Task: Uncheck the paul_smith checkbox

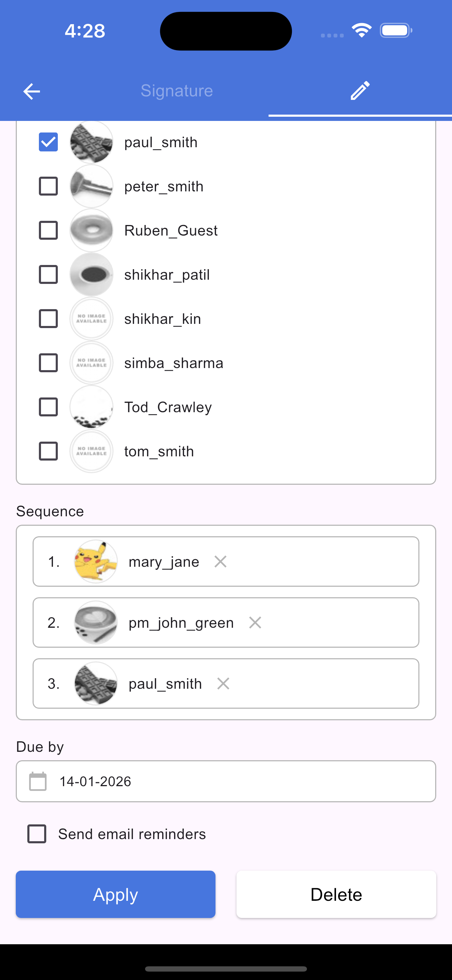Action: pyautogui.click(x=48, y=142)
